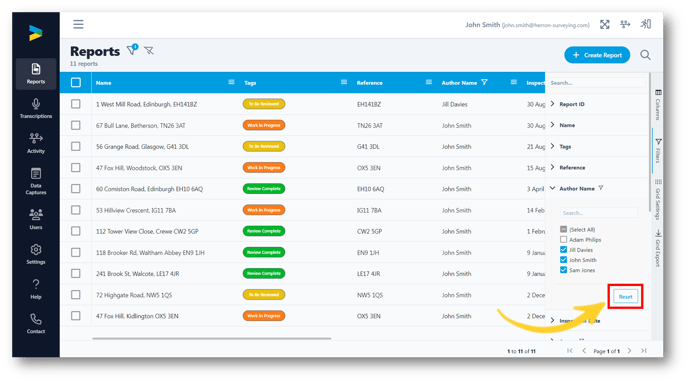Open Settings in sidebar
688x382 pixels.
pos(36,254)
